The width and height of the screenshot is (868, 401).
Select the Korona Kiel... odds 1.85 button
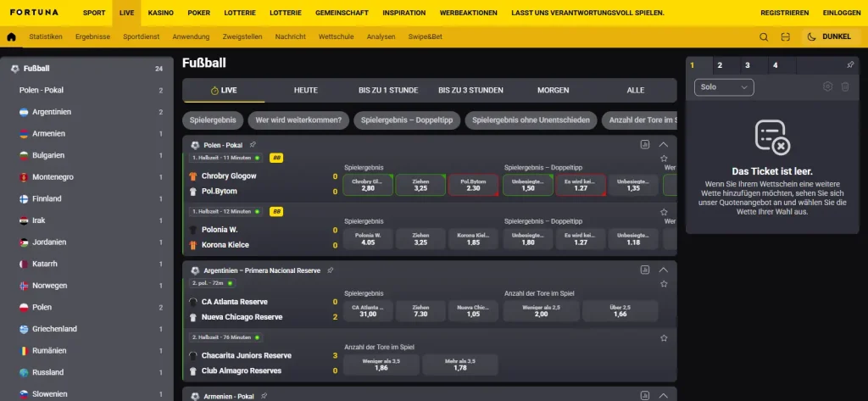(473, 239)
